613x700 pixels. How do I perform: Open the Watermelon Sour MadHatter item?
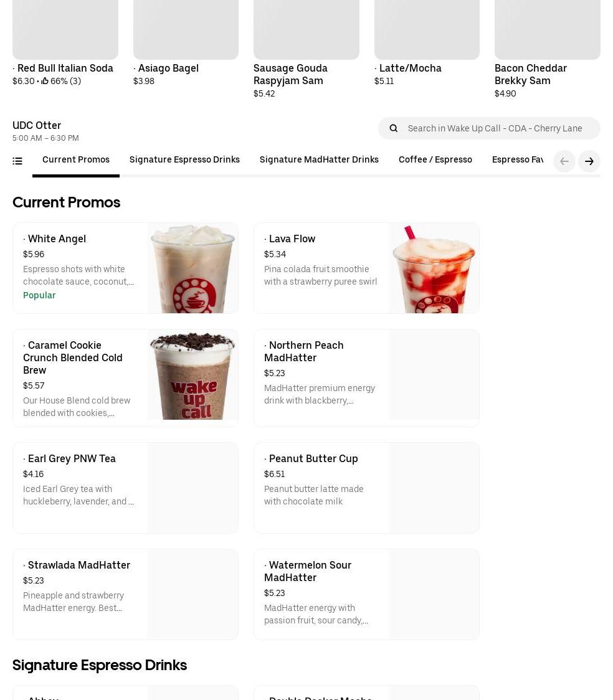click(x=366, y=595)
